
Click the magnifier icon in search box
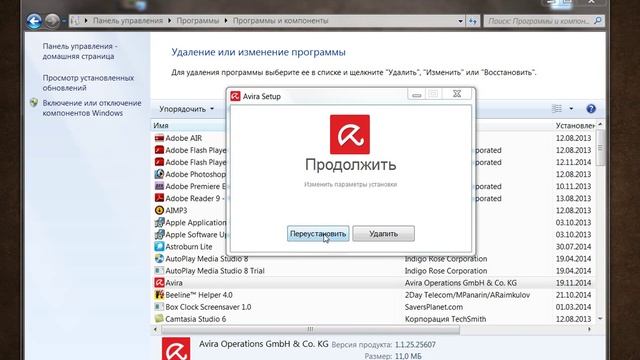click(598, 20)
